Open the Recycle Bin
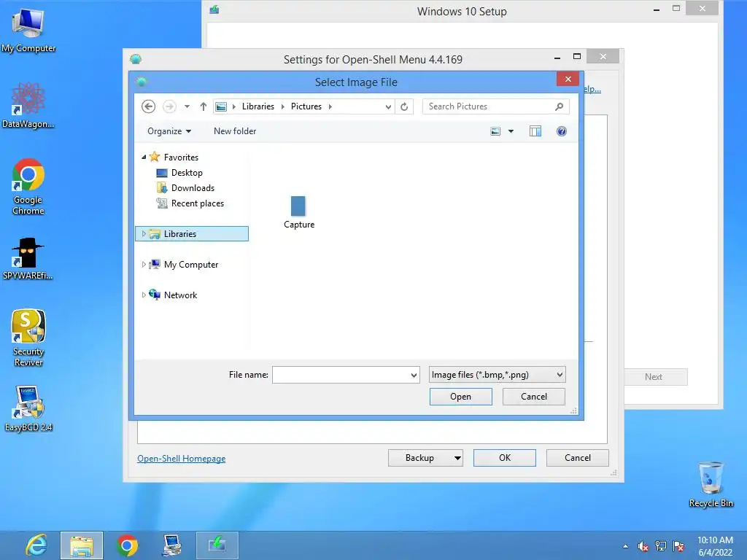747x560 pixels. coord(711,484)
